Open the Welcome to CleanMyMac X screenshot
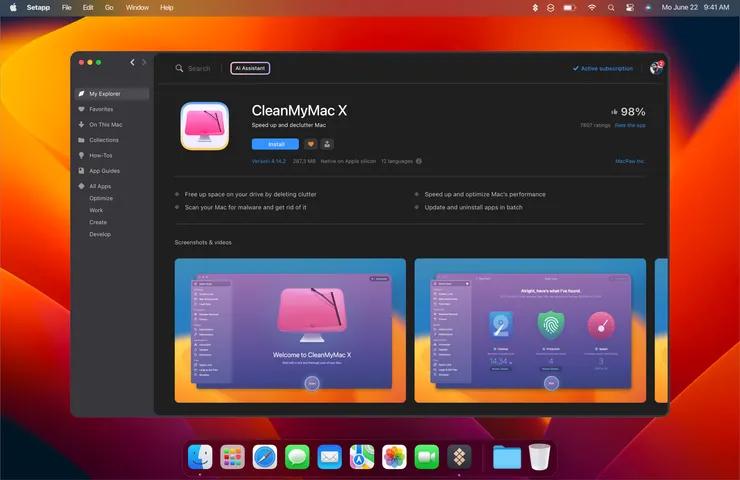 coord(290,330)
